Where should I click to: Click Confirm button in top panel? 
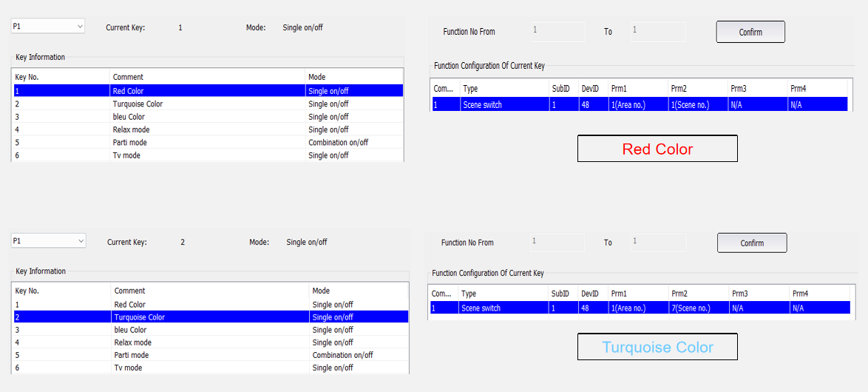(750, 32)
